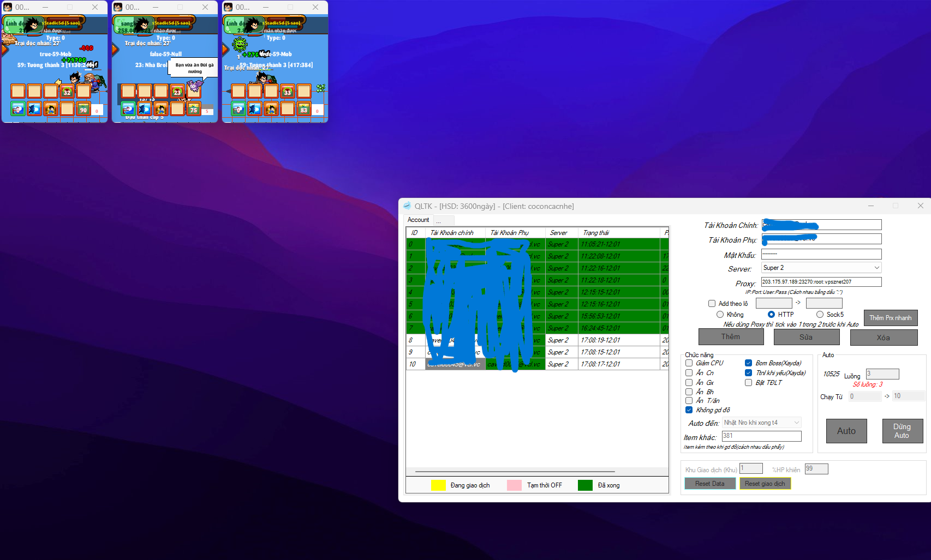Image resolution: width=931 pixels, height=560 pixels.
Task: Tick the Add theo lô checkbox
Action: 712,304
